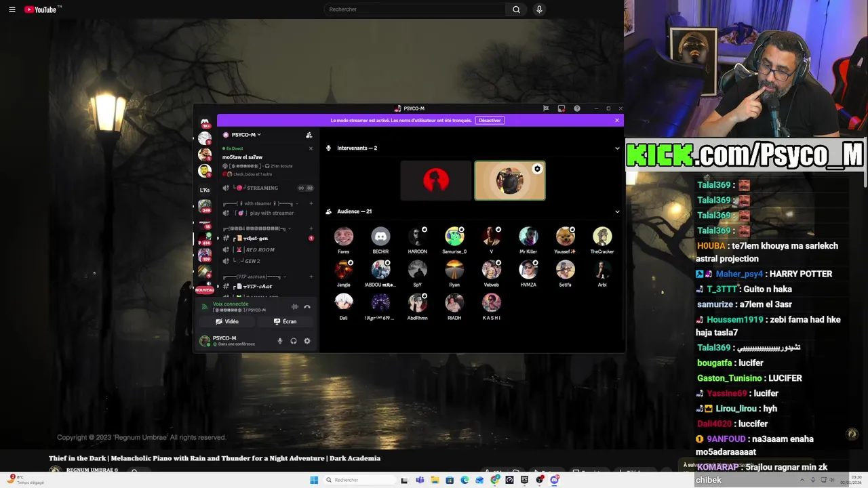The height and width of the screenshot is (488, 868).
Task: Open the YouTube hamburger menu
Action: pos(12,9)
